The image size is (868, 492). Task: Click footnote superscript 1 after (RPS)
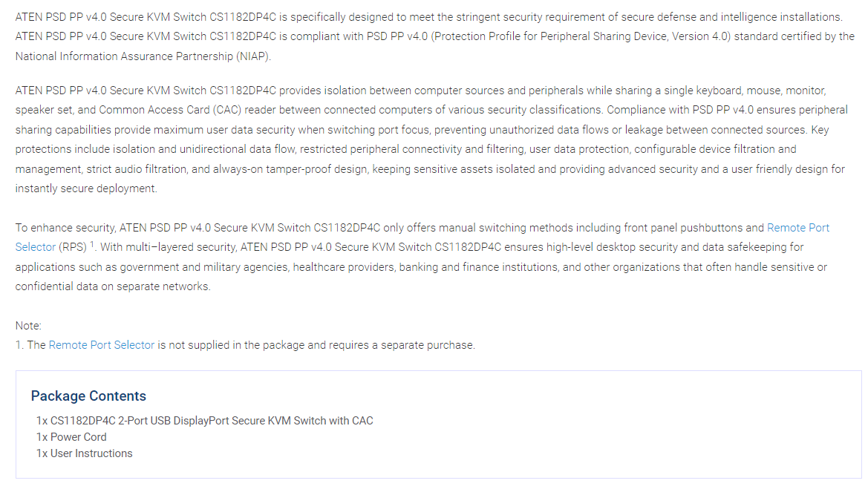tap(92, 244)
